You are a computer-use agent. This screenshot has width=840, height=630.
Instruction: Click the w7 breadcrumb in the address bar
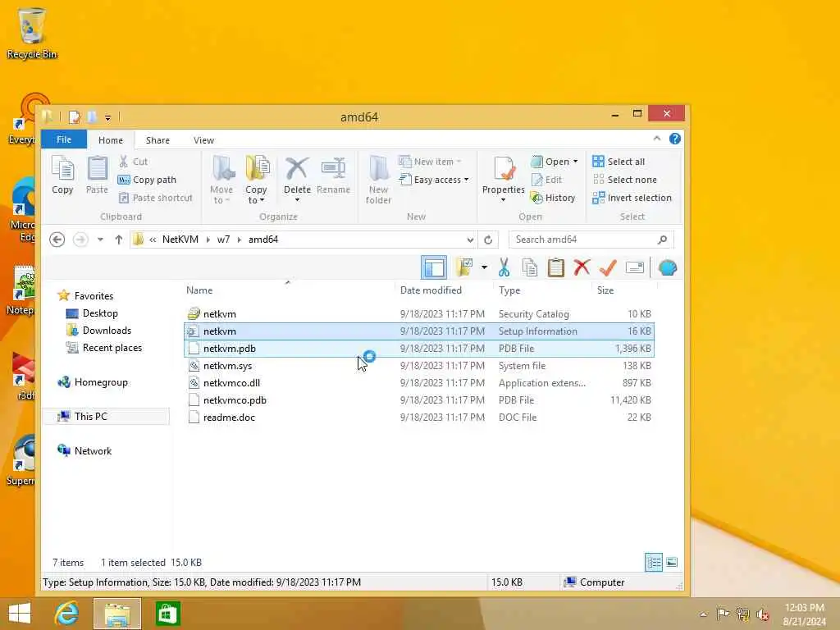[223, 240]
